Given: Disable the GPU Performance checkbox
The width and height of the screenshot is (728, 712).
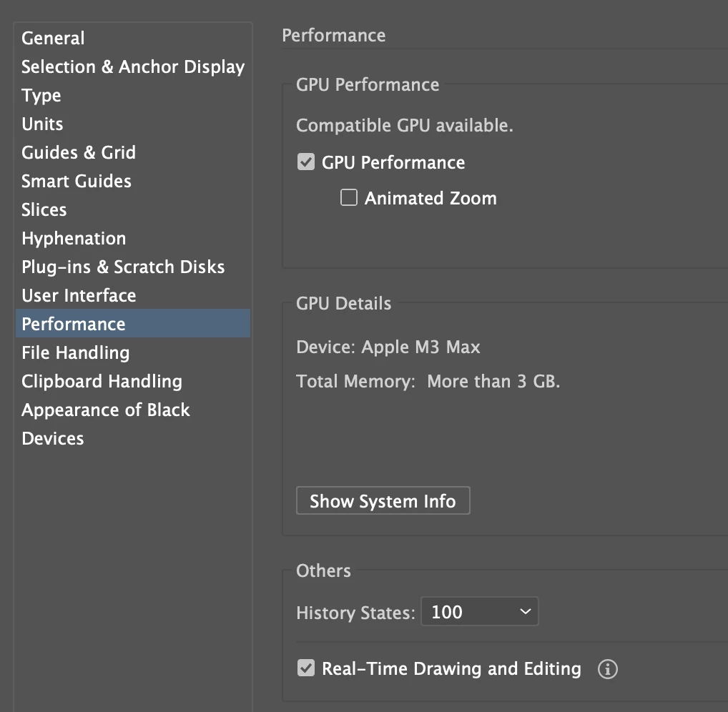Looking at the screenshot, I should click(306, 162).
